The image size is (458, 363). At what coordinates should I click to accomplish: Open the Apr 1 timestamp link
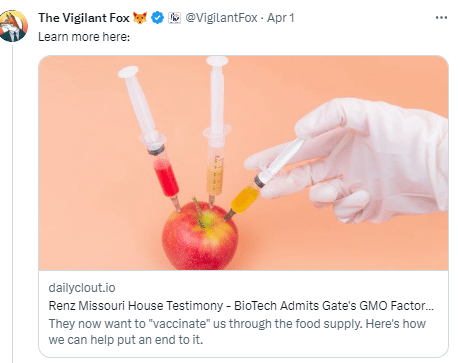tap(281, 18)
